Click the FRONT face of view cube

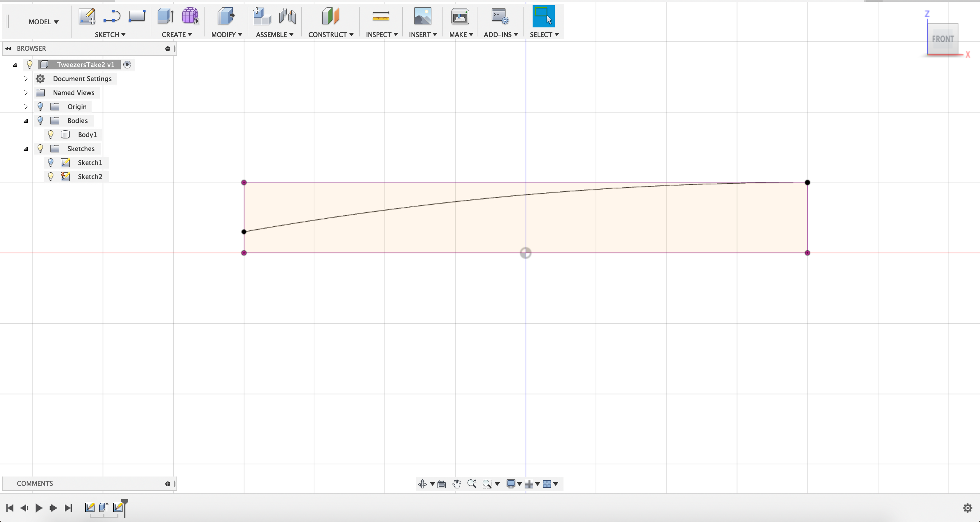tap(942, 39)
